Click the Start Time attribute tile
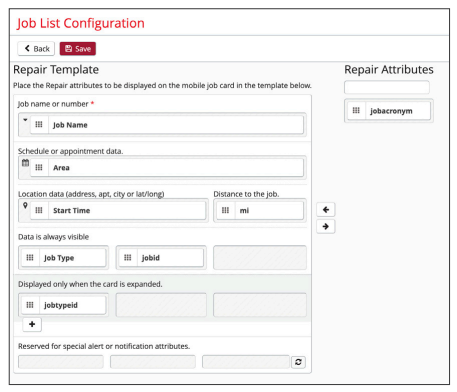This screenshot has width=457, height=392. pos(118,210)
